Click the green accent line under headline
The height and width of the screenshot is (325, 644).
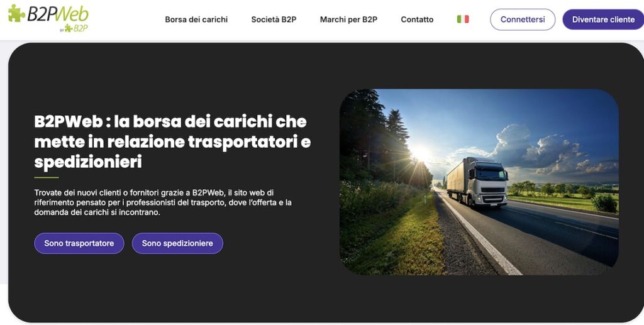pos(47,177)
